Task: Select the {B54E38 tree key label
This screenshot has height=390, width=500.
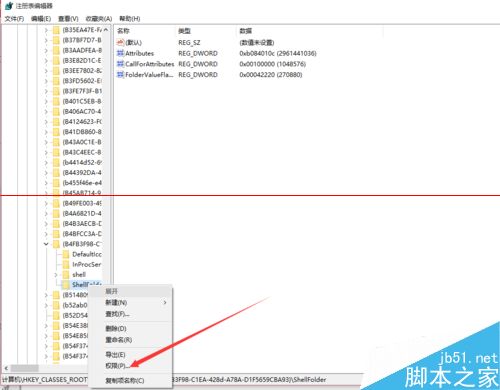Action: [x=75, y=326]
